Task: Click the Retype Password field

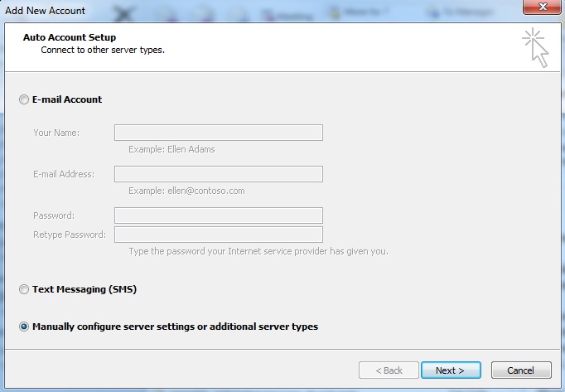Action: [218, 235]
